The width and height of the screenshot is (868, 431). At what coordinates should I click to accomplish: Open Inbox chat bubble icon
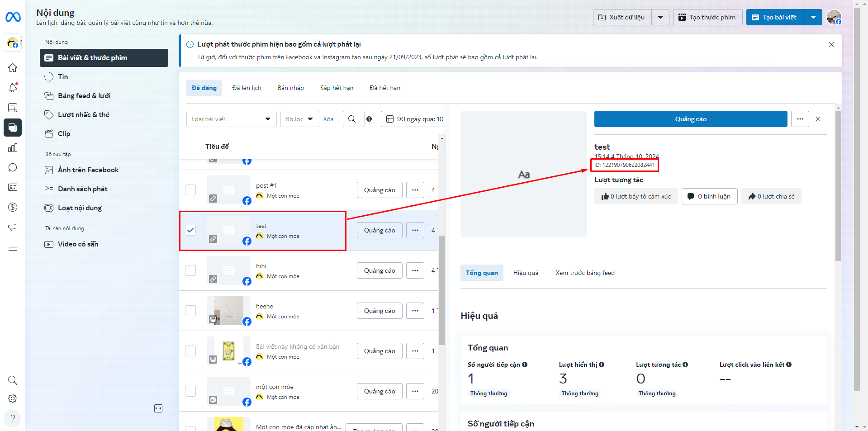(x=13, y=168)
